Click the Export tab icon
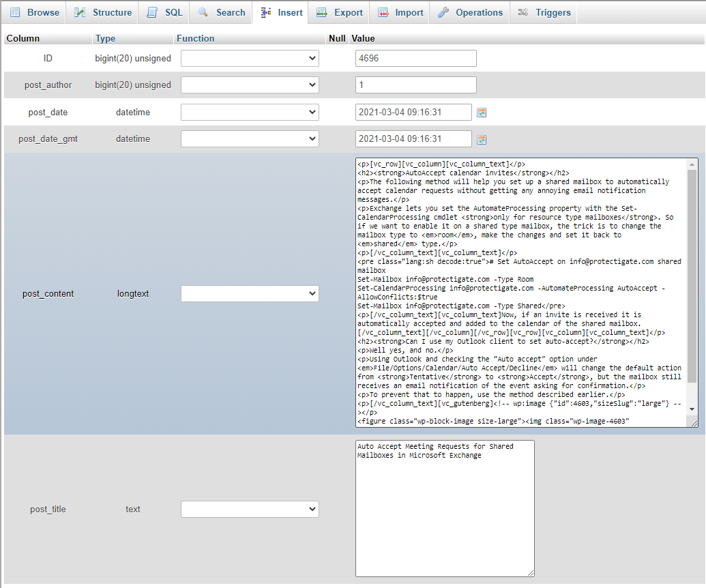 [321, 12]
